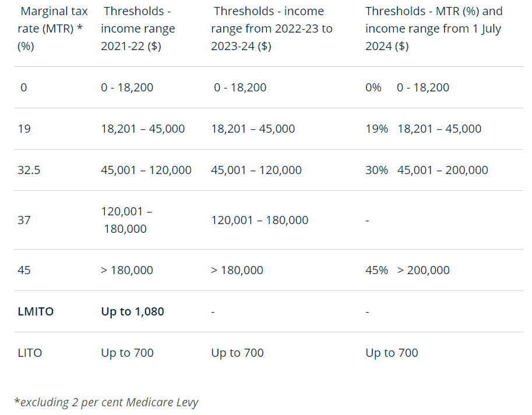Viewport: 532px width, 415px height.
Task: Click the 32.5 marginal rate cell
Action: pos(29,170)
